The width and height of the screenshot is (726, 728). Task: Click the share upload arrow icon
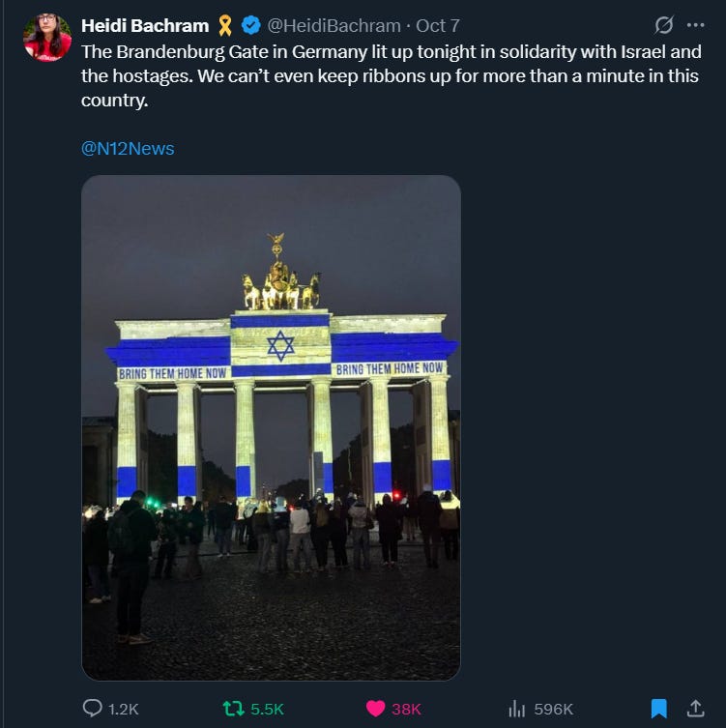click(x=695, y=709)
